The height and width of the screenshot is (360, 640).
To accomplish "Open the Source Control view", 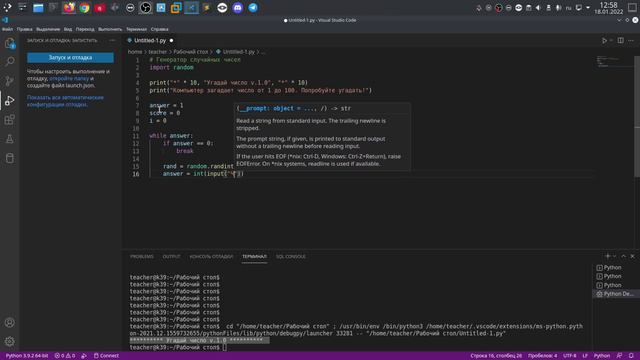I will [x=9, y=81].
